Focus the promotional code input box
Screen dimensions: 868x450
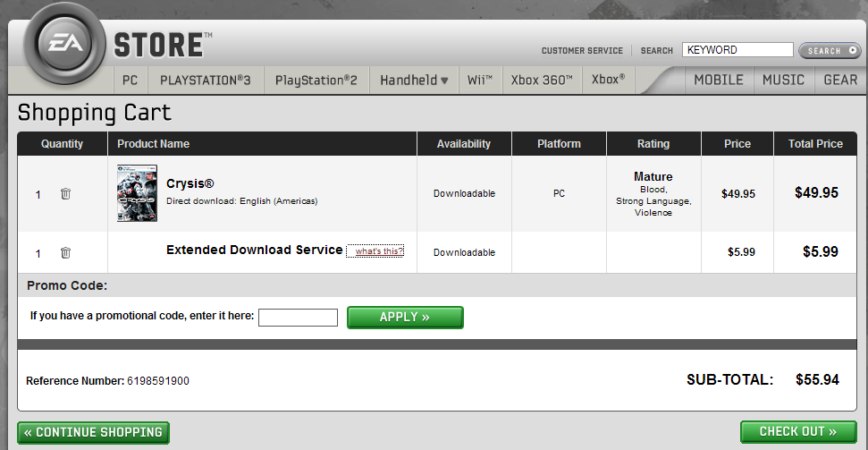[298, 318]
